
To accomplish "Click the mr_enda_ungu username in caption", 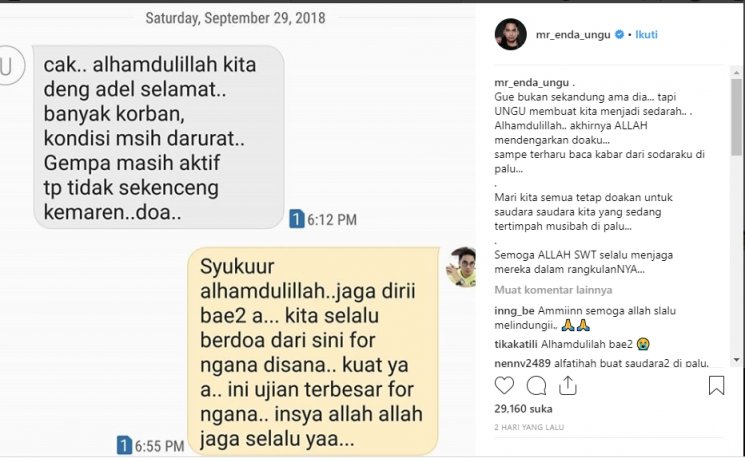I will pos(531,83).
